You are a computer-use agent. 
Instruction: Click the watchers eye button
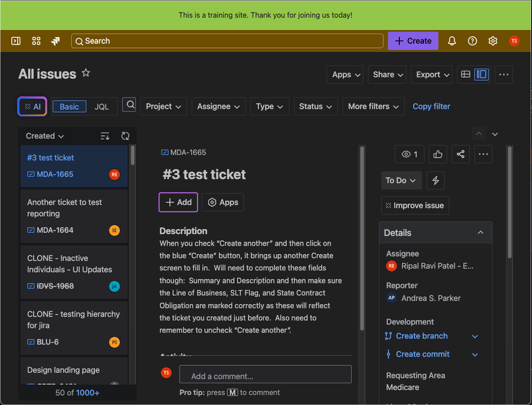coord(409,155)
